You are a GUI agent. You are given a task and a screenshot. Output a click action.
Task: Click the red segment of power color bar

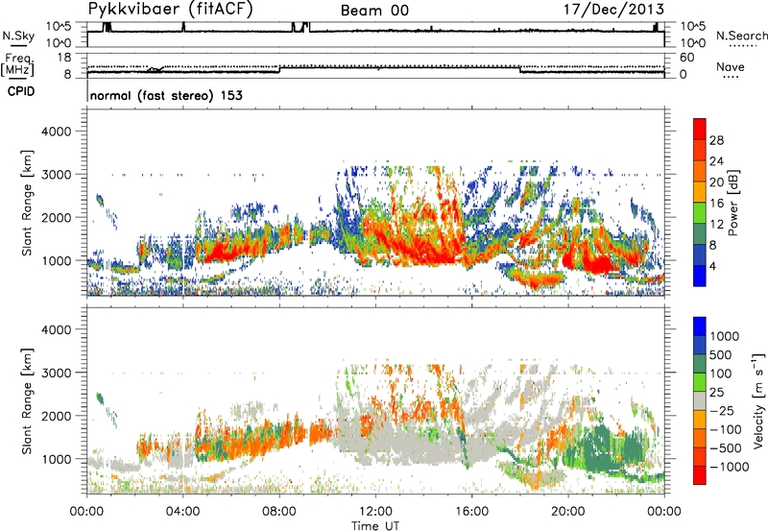point(700,129)
